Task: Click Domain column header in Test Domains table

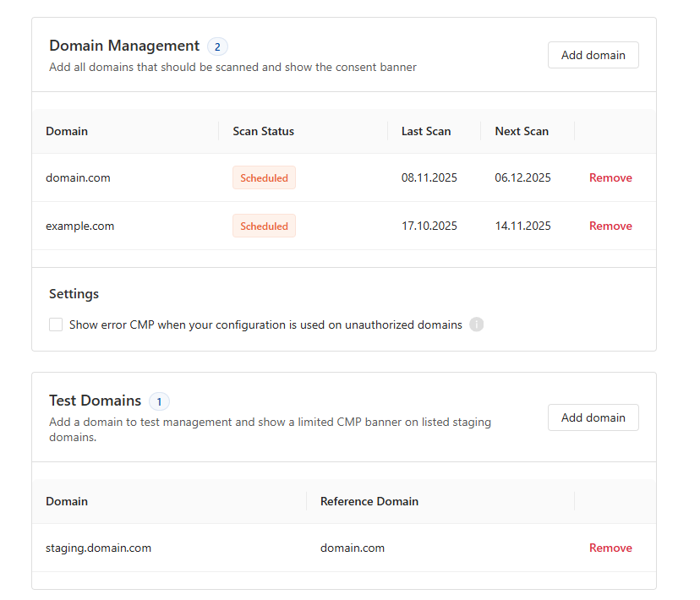Action: [67, 501]
